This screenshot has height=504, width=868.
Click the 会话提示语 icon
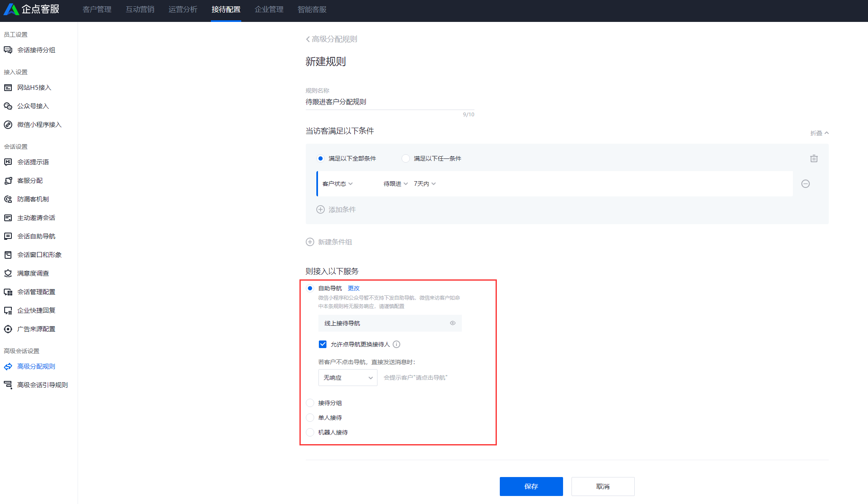pos(8,162)
